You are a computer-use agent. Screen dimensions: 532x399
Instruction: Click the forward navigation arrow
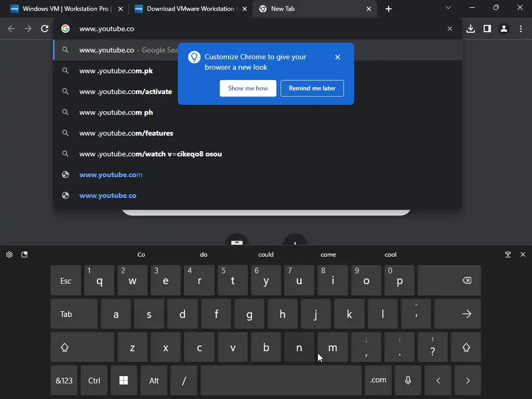28,29
